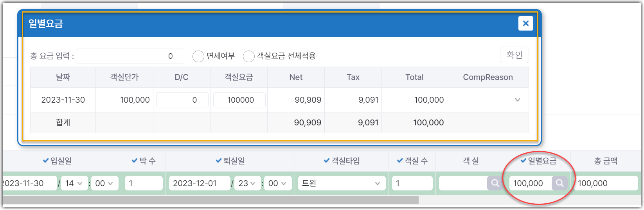Focus the 총 요금 입력 field
644x210 pixels.
click(x=130, y=56)
